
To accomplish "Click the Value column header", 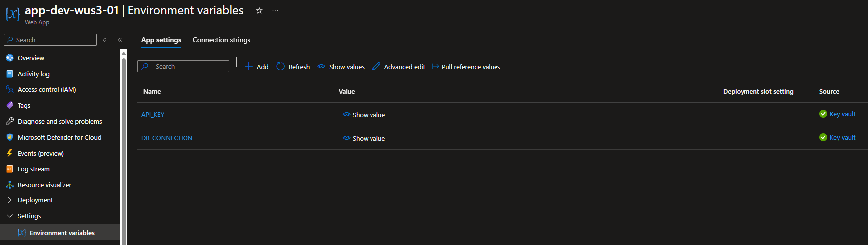I will tap(347, 91).
